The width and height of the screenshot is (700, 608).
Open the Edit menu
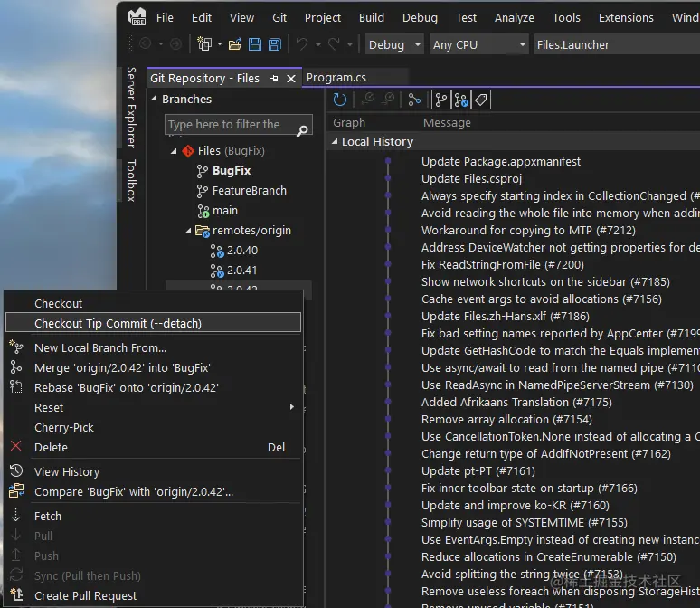point(202,17)
